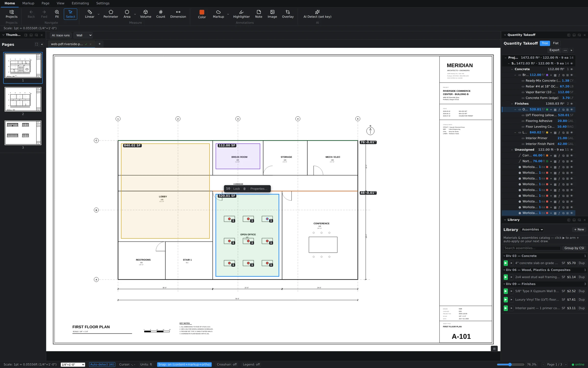Click AI: trace runs button
The image size is (588, 368).
tap(61, 35)
